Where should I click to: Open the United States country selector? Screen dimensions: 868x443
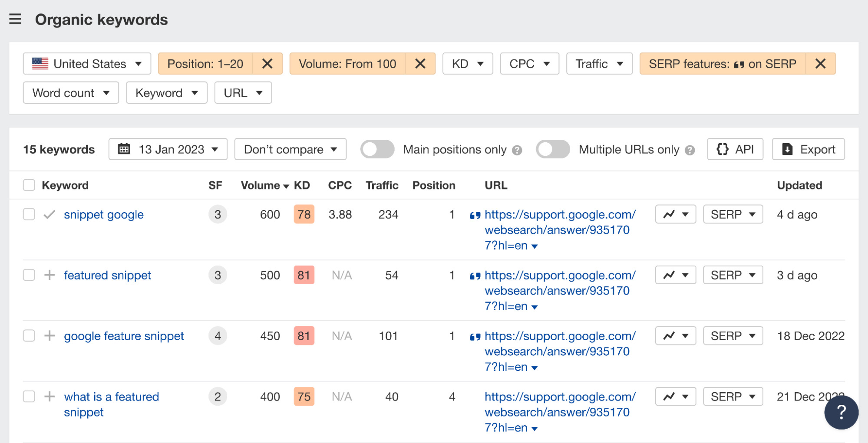tap(86, 63)
